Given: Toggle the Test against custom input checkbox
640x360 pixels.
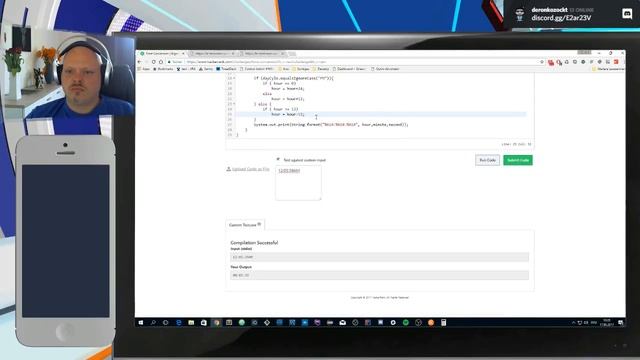Looking at the screenshot, I should coord(278,160).
